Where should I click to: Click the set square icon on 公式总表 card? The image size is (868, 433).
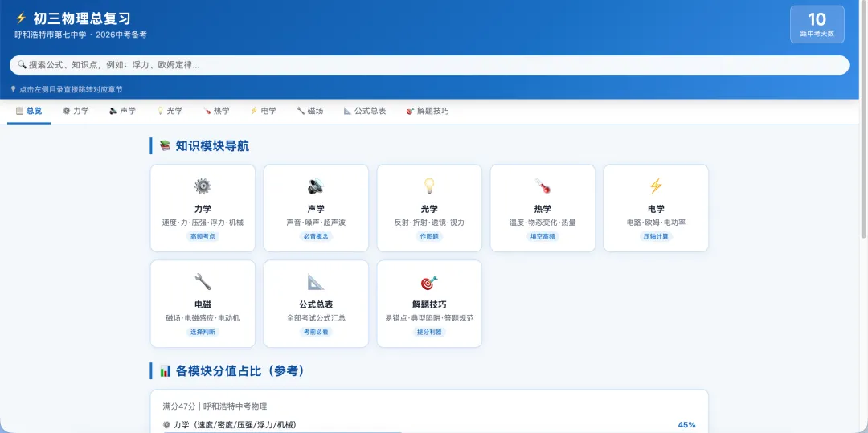click(316, 282)
